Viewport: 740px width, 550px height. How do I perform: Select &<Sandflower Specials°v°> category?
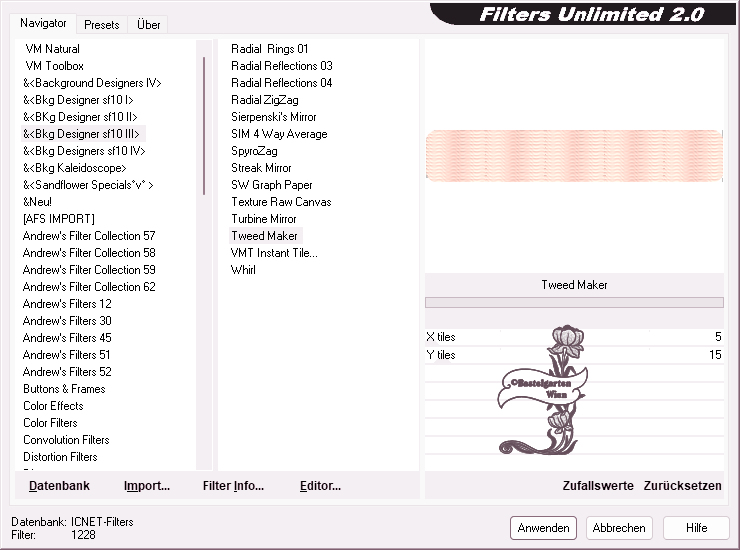point(88,185)
